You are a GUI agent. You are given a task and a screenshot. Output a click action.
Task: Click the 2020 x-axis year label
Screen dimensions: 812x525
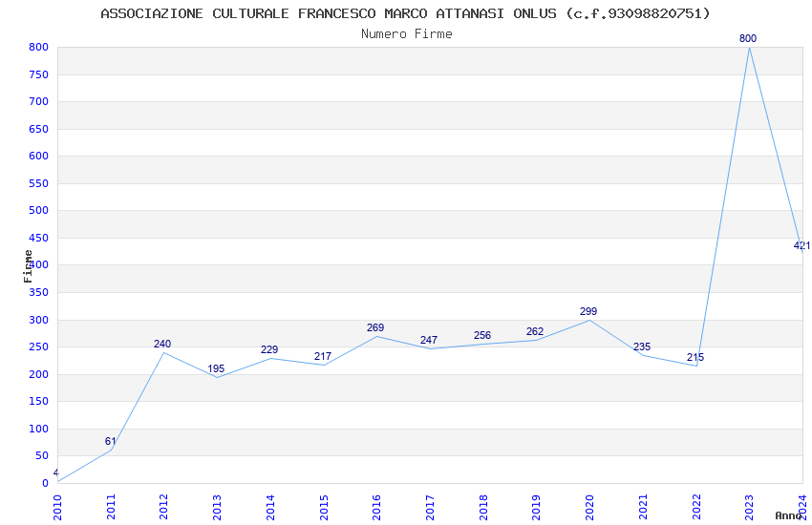[x=589, y=507]
